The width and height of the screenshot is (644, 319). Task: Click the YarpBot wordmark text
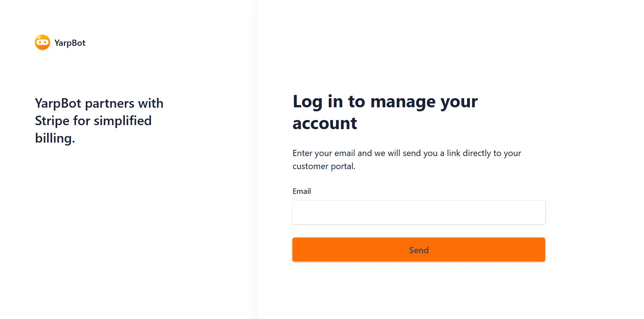70,43
